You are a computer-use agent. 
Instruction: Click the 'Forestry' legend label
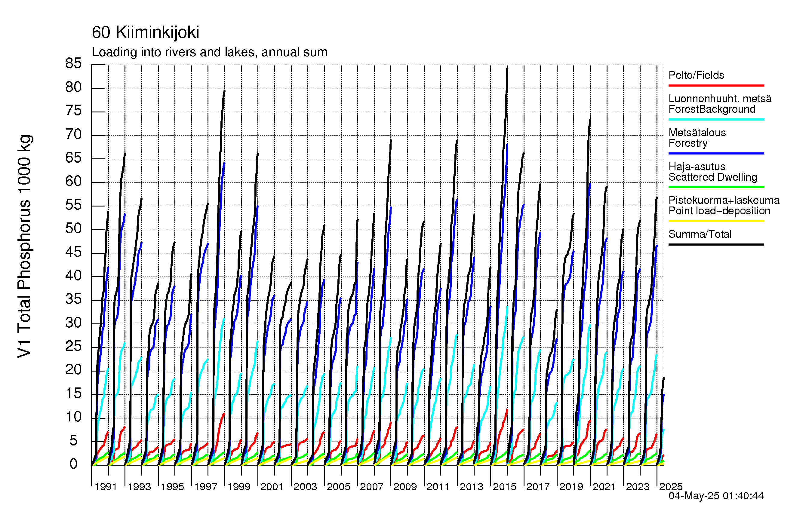688,143
